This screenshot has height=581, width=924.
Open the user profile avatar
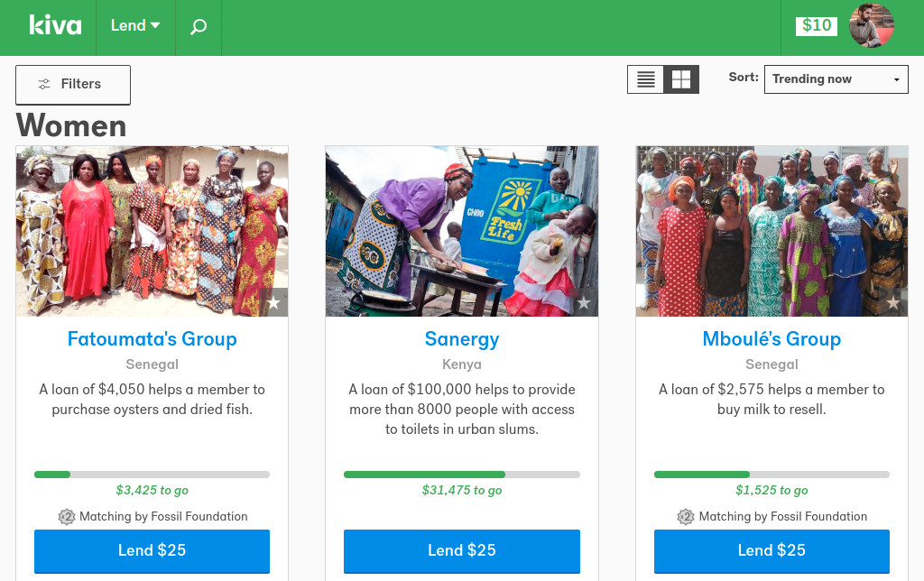click(x=871, y=25)
